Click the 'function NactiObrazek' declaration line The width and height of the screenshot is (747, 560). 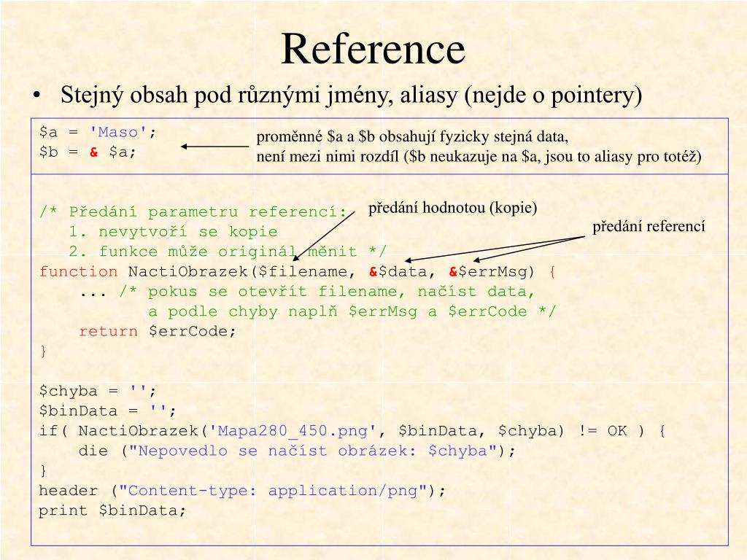[298, 272]
